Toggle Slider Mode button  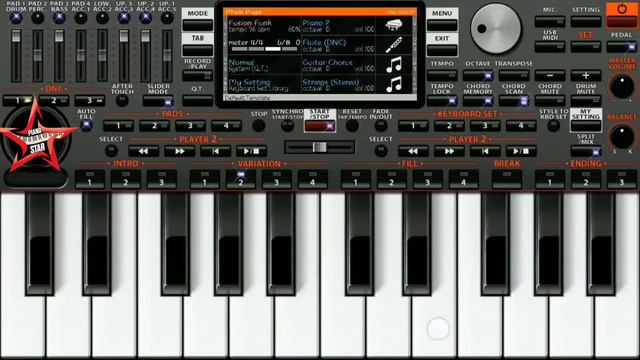pyautogui.click(x=158, y=101)
